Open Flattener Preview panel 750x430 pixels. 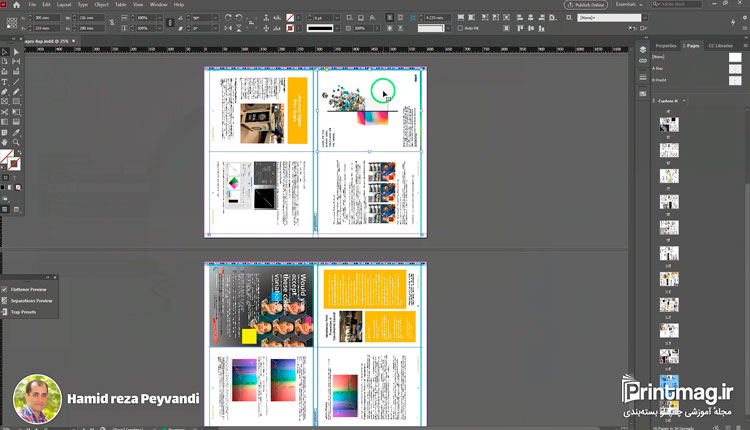tap(27, 289)
